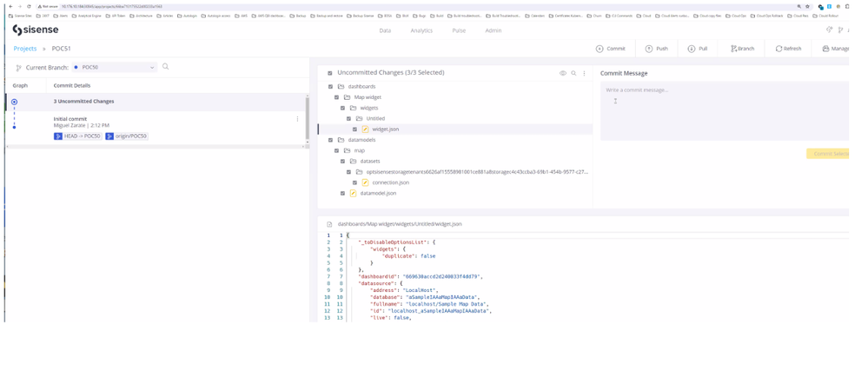The width and height of the screenshot is (868, 378).
Task: Click the Refresh icon in toolbar
Action: click(x=779, y=49)
